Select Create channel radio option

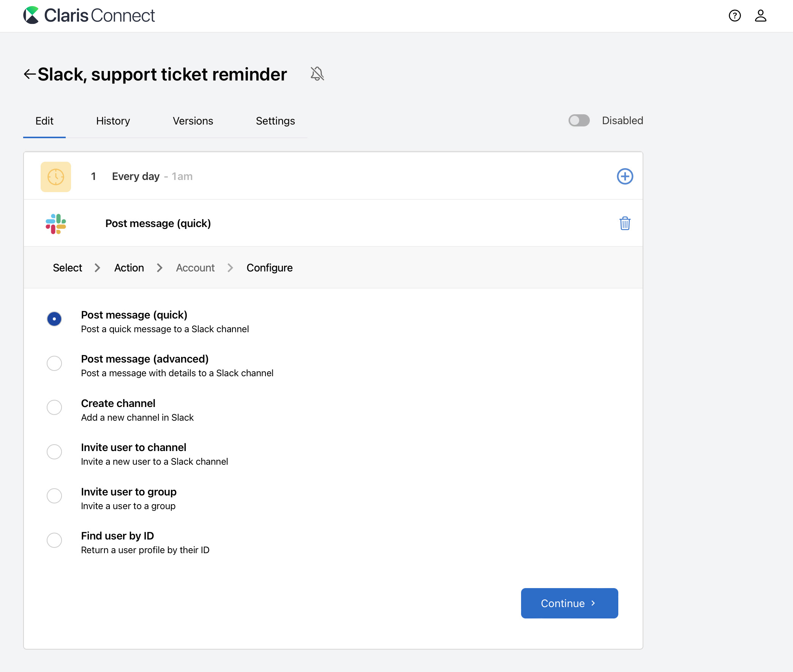point(54,408)
